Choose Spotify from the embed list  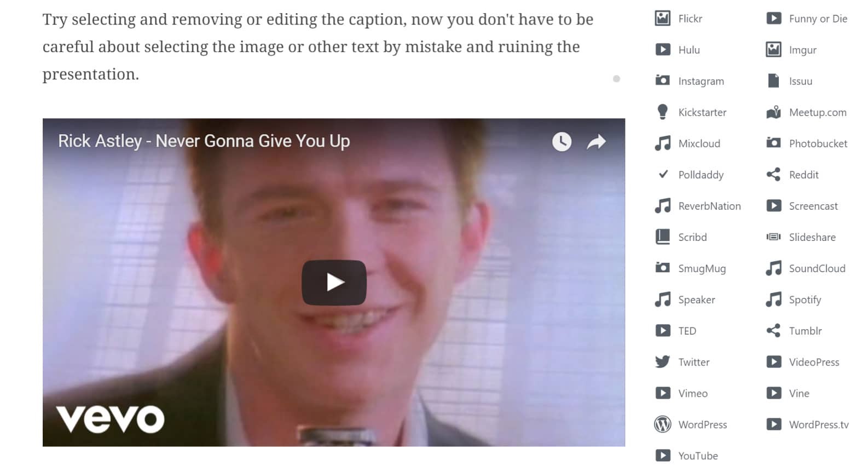[x=795, y=300]
